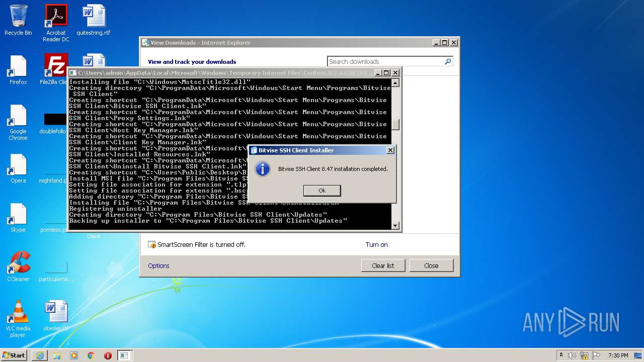Turn on SmartScreen Filter link
Image resolution: width=644 pixels, height=362 pixels.
[376, 244]
